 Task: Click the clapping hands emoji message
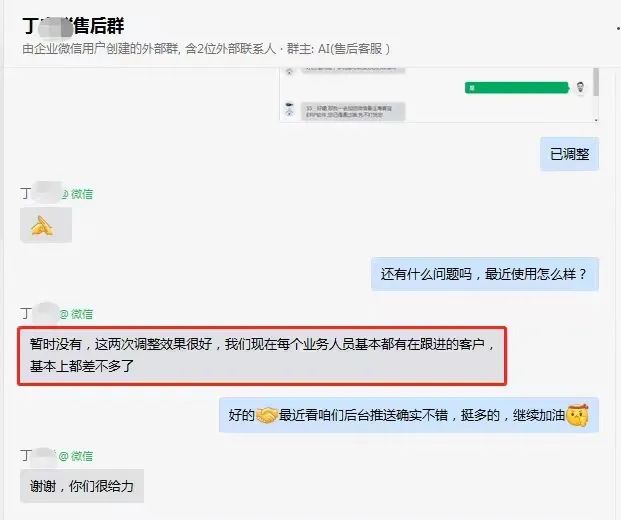click(46, 225)
